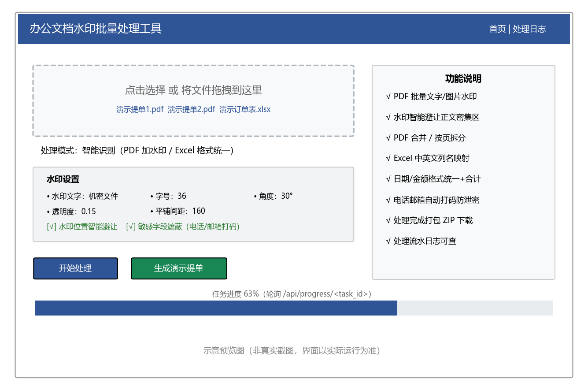Click feature item 处理完成打包 ZIP 下载
This screenshot has height=390, width=588.
click(429, 220)
